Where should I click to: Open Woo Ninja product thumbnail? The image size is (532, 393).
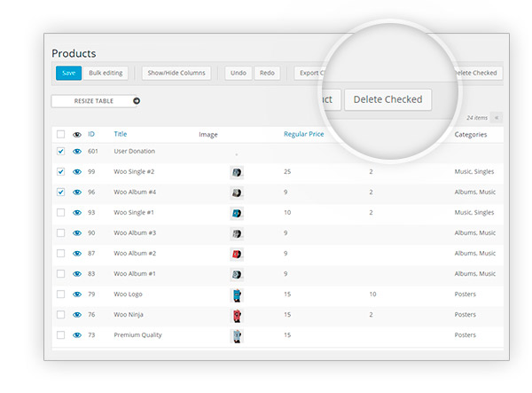point(237,315)
